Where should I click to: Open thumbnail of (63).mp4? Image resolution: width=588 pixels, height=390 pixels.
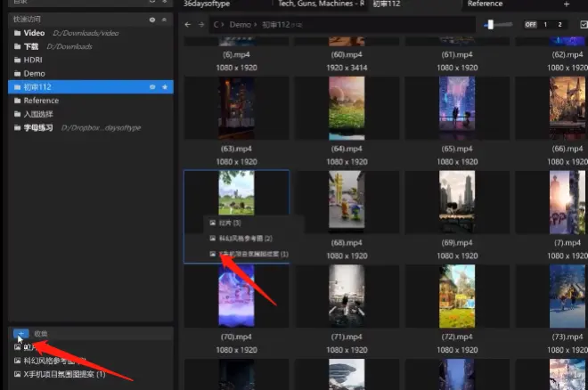236,108
